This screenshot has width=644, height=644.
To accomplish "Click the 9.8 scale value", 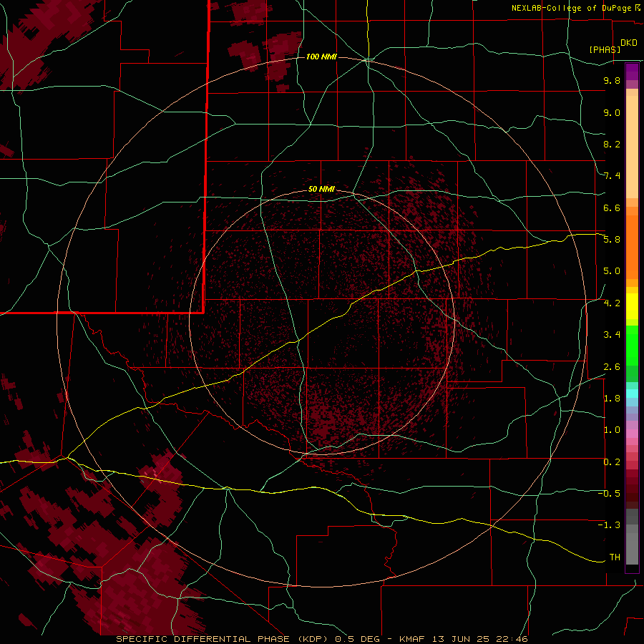I will click(612, 80).
